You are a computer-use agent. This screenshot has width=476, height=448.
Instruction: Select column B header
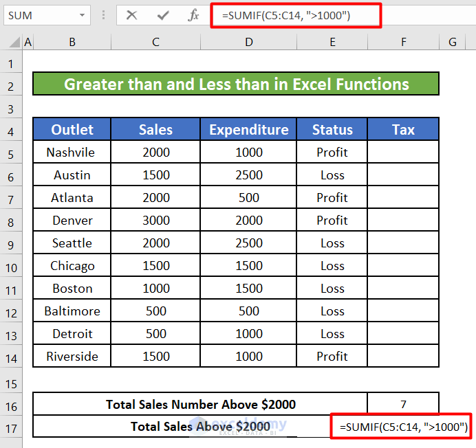pos(72,42)
